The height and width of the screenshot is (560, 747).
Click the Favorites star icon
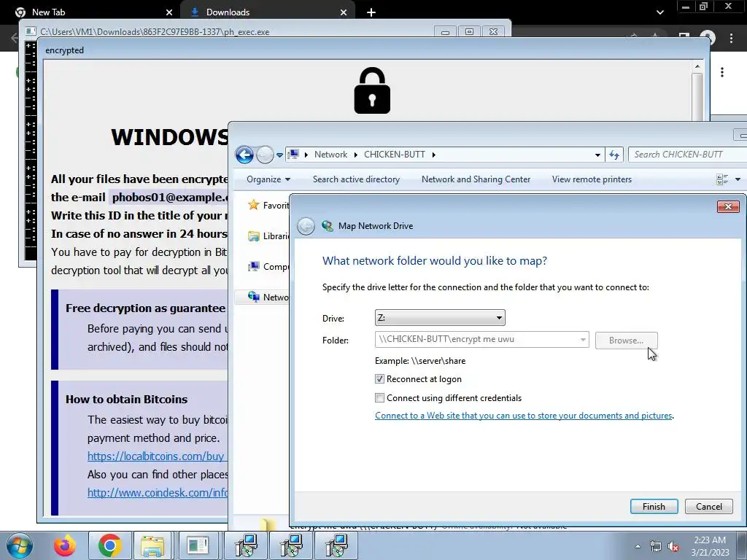pyautogui.click(x=253, y=205)
